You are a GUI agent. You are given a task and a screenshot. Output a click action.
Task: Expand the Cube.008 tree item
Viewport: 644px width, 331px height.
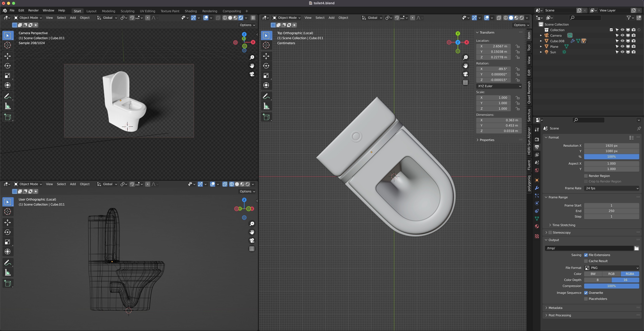click(541, 41)
